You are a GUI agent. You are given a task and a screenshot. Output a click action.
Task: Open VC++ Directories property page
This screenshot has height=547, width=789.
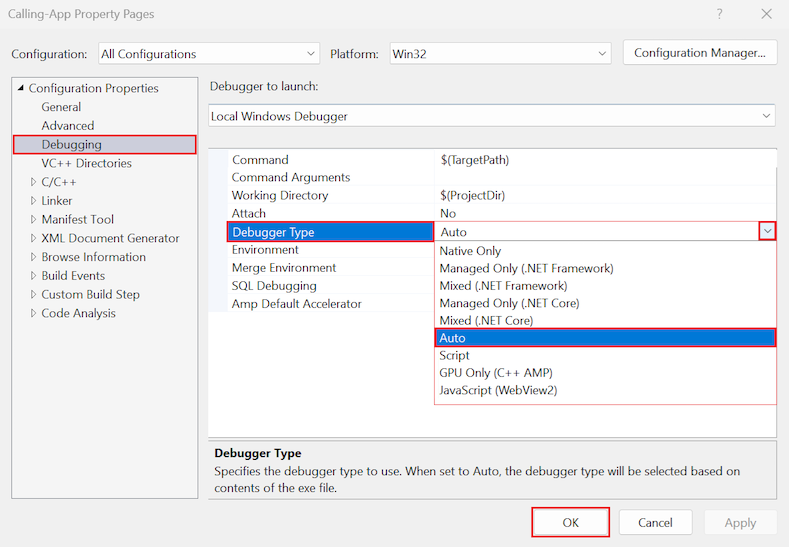tap(86, 163)
